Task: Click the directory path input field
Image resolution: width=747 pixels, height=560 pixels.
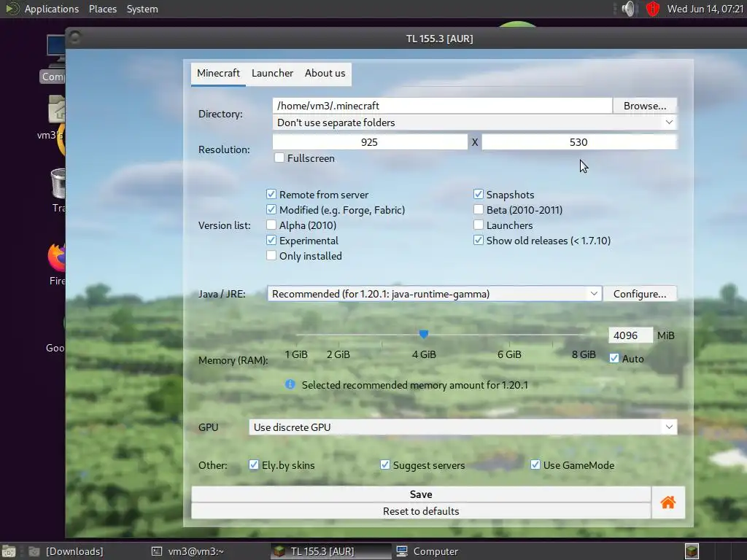Action: click(442, 106)
